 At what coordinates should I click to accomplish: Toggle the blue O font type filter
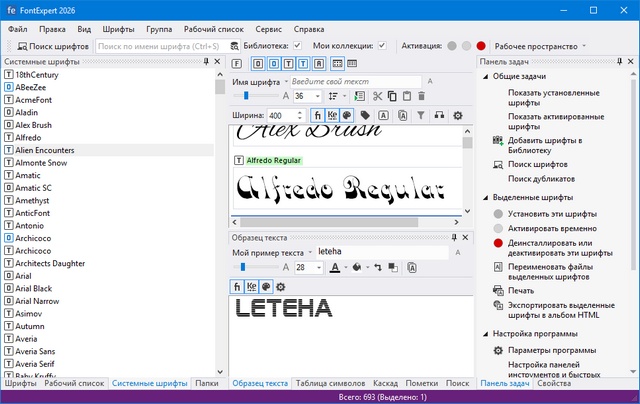coord(274,64)
